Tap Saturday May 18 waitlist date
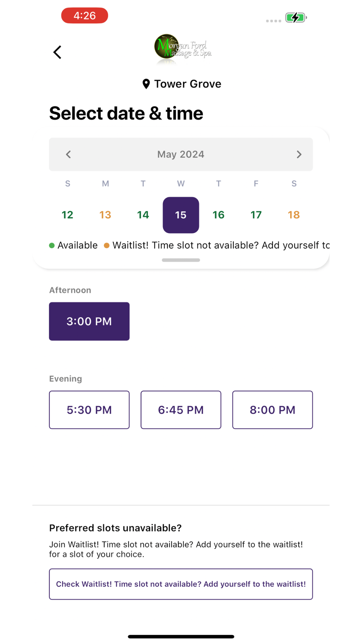The height and width of the screenshot is (644, 362). point(294,215)
